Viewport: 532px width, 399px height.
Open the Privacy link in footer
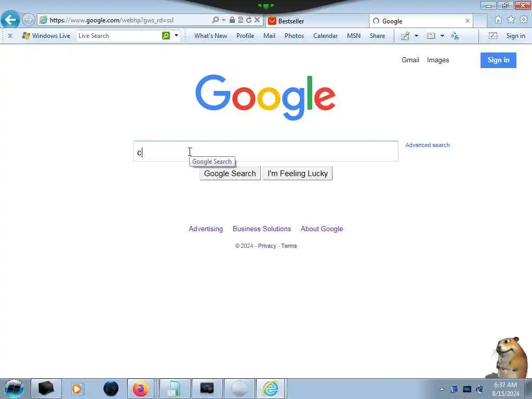tap(267, 246)
